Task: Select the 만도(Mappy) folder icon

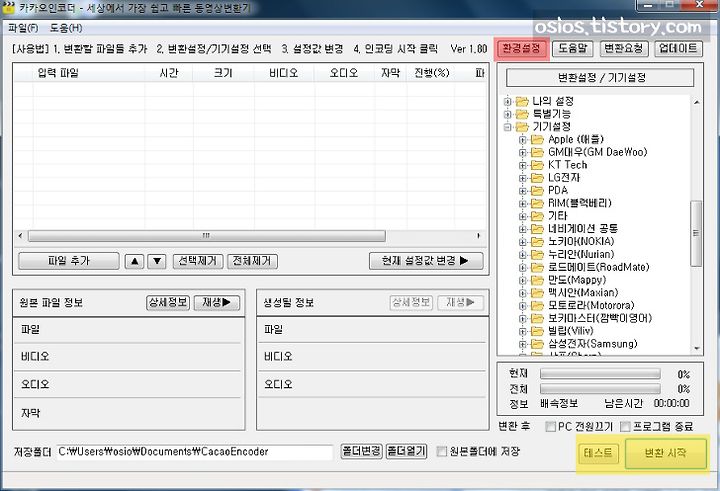Action: pyautogui.click(x=537, y=280)
